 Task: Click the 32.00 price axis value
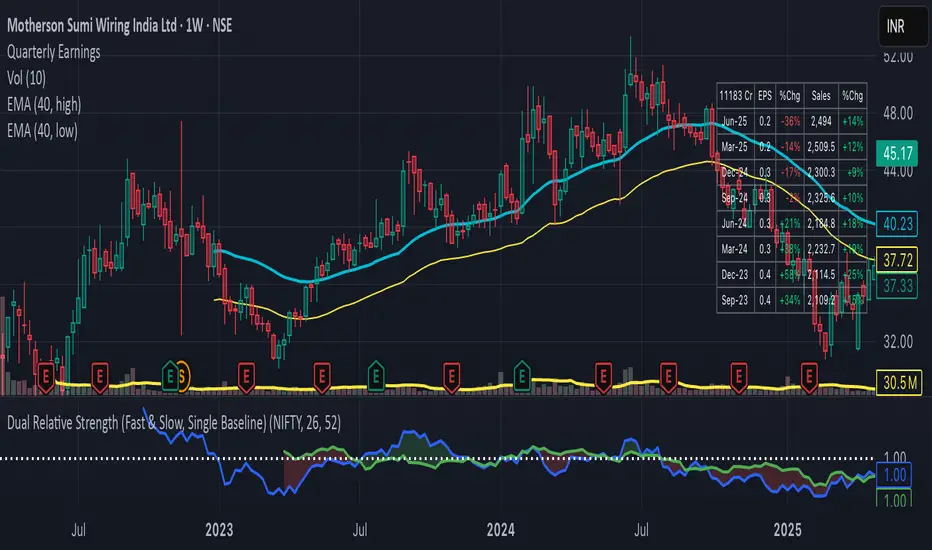[898, 342]
